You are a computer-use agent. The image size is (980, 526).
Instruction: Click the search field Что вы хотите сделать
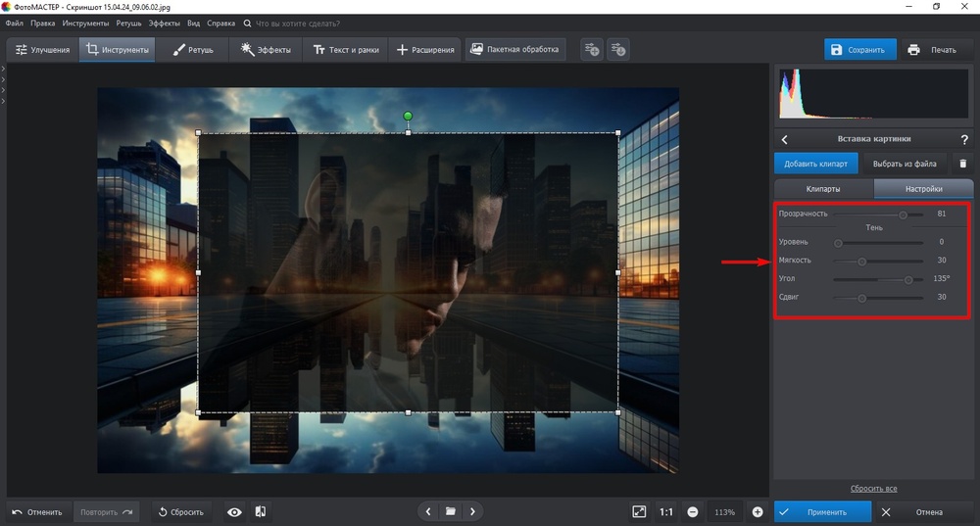tap(298, 24)
